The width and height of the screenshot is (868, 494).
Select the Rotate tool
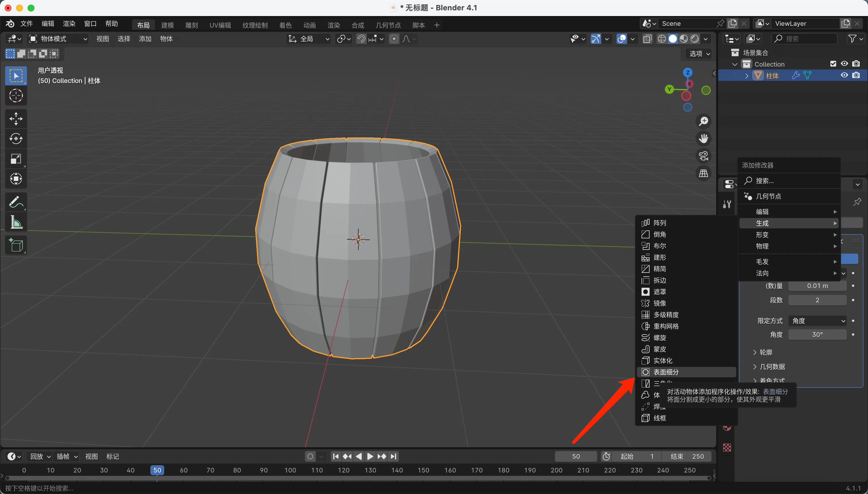[x=16, y=139]
